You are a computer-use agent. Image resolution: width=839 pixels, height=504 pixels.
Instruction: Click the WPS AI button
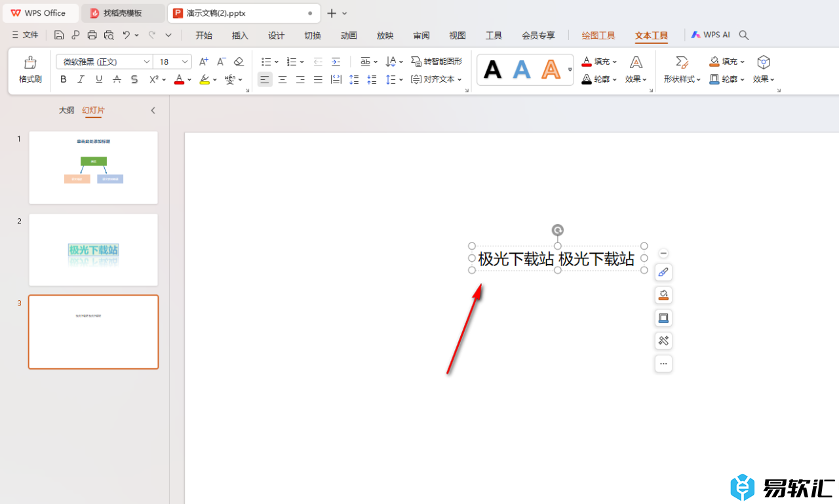(x=711, y=35)
